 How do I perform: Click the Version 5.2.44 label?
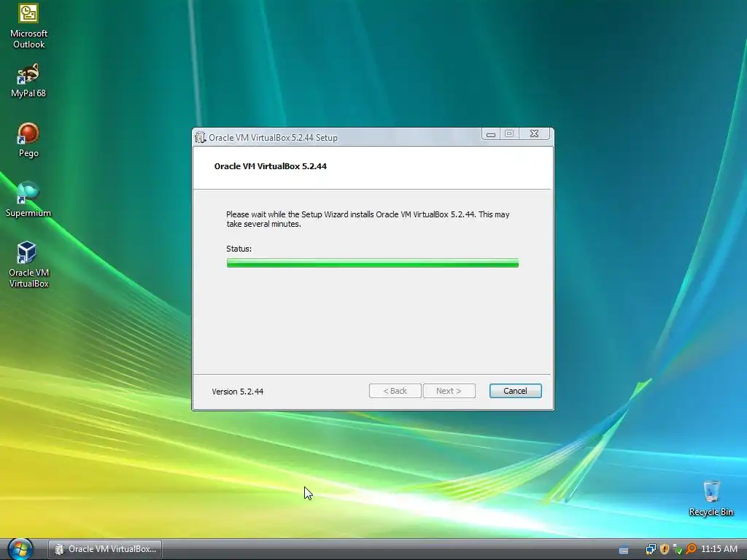coord(237,392)
